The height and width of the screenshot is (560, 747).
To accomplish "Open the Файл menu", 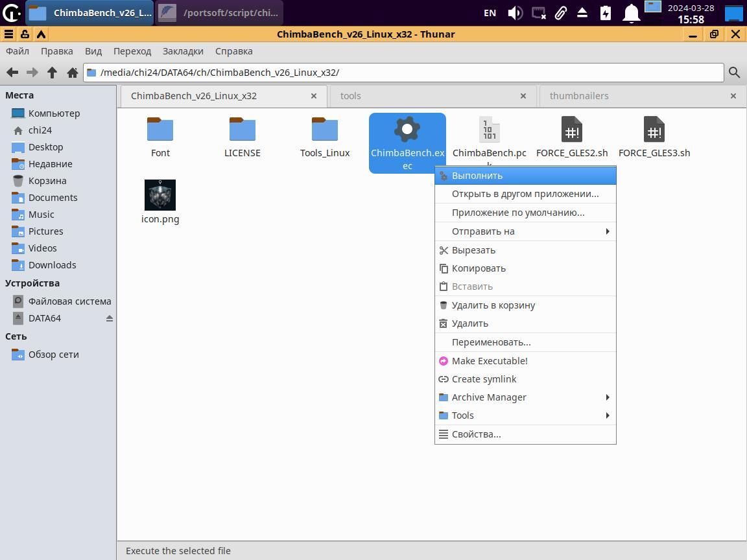I will point(17,51).
